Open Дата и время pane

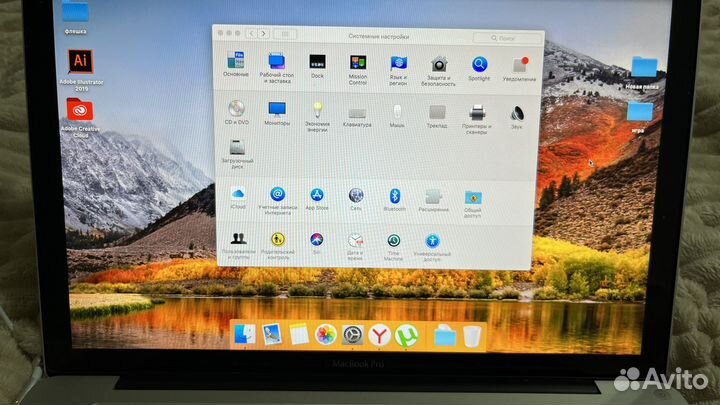coord(355,240)
